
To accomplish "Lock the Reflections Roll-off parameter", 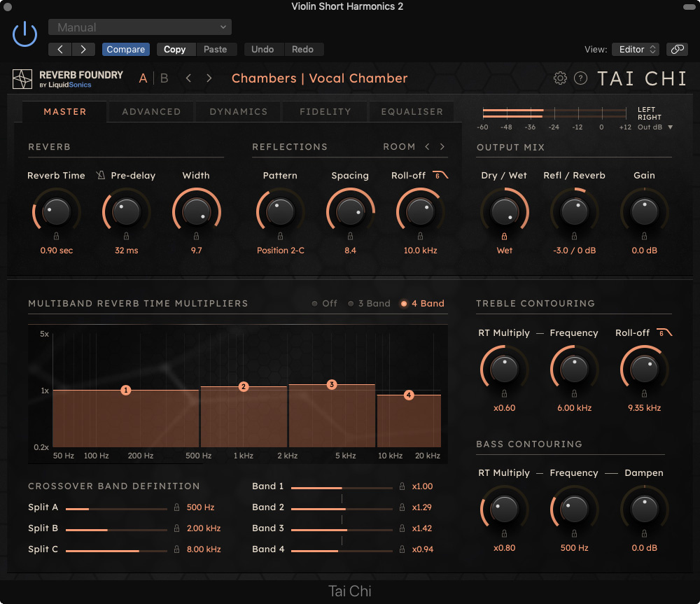I will pos(420,236).
